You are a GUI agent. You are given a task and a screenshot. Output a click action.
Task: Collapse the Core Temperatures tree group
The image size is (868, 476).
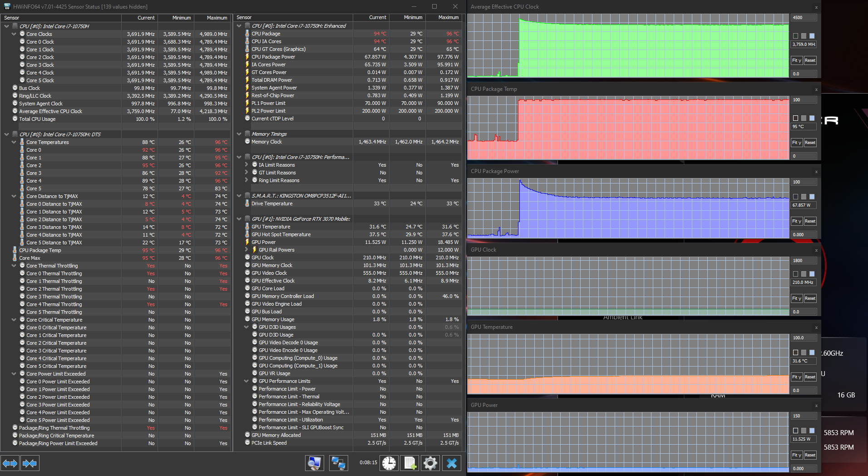14,142
